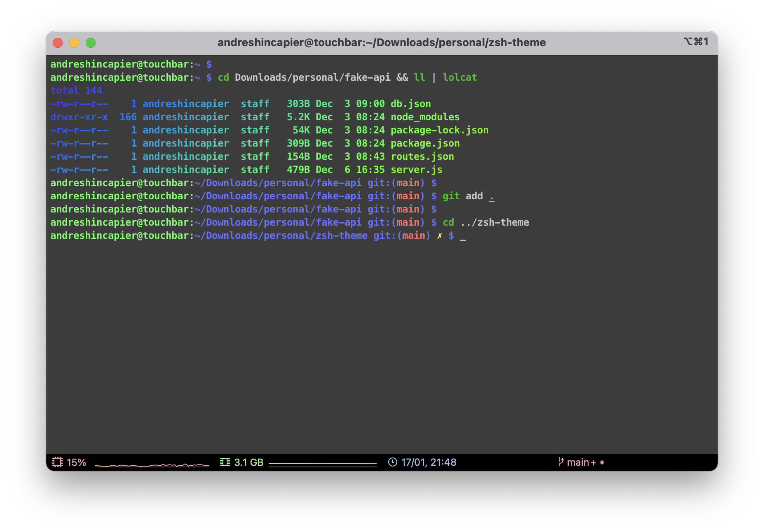Click the package.json file name
This screenshot has height=532, width=764.
pyautogui.click(x=425, y=143)
